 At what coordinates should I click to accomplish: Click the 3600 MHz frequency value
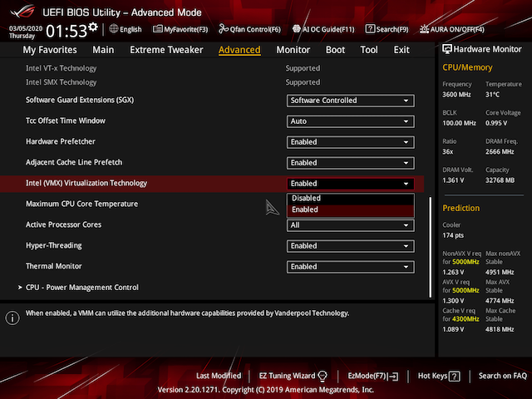click(x=456, y=95)
